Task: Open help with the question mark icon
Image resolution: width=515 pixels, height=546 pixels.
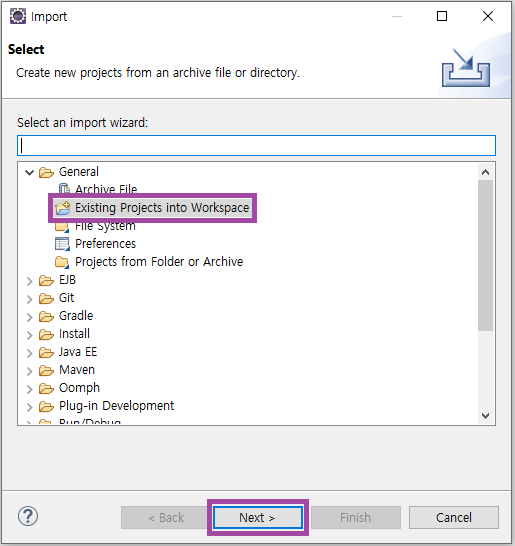Action: 28,516
